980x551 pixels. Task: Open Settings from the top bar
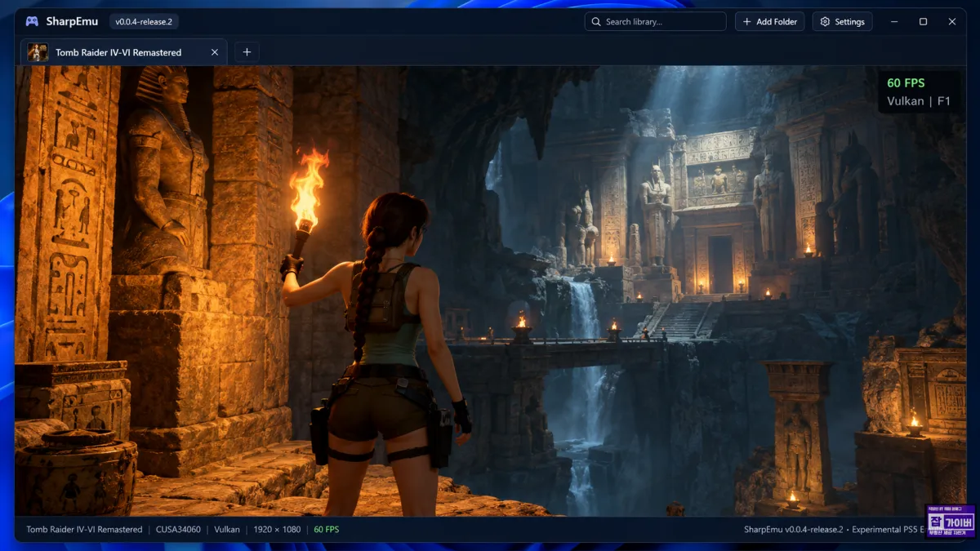pos(842,22)
